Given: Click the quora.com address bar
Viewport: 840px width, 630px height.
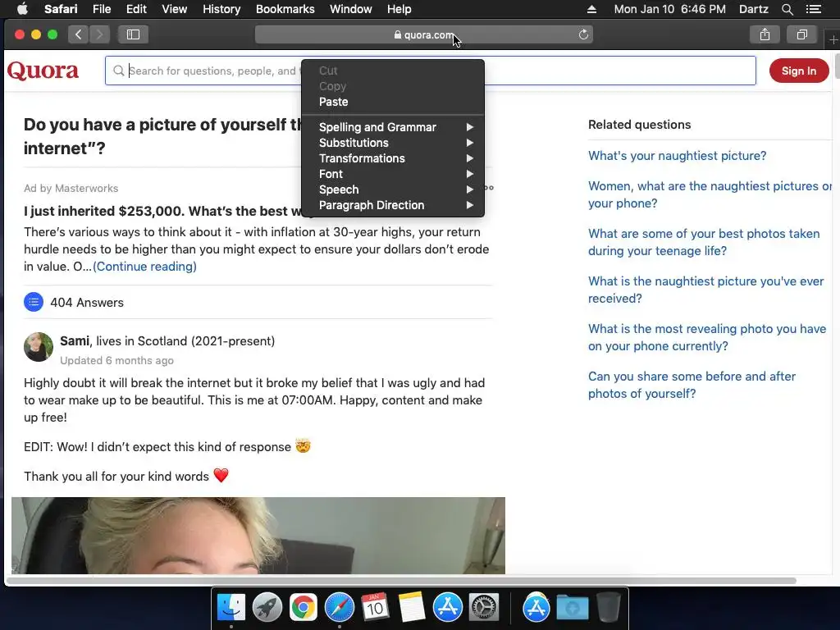Looking at the screenshot, I should pyautogui.click(x=424, y=34).
